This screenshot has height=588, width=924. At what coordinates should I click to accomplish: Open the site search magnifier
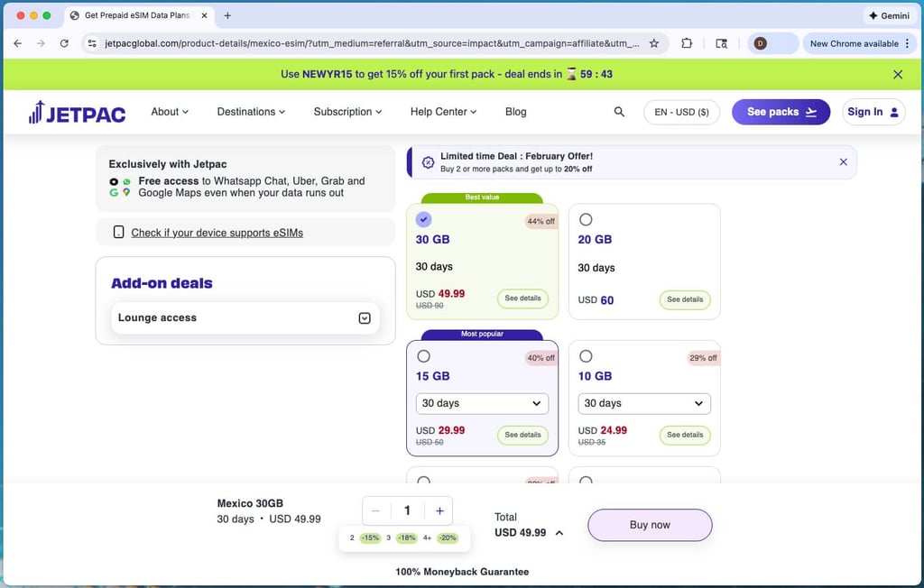coord(619,111)
